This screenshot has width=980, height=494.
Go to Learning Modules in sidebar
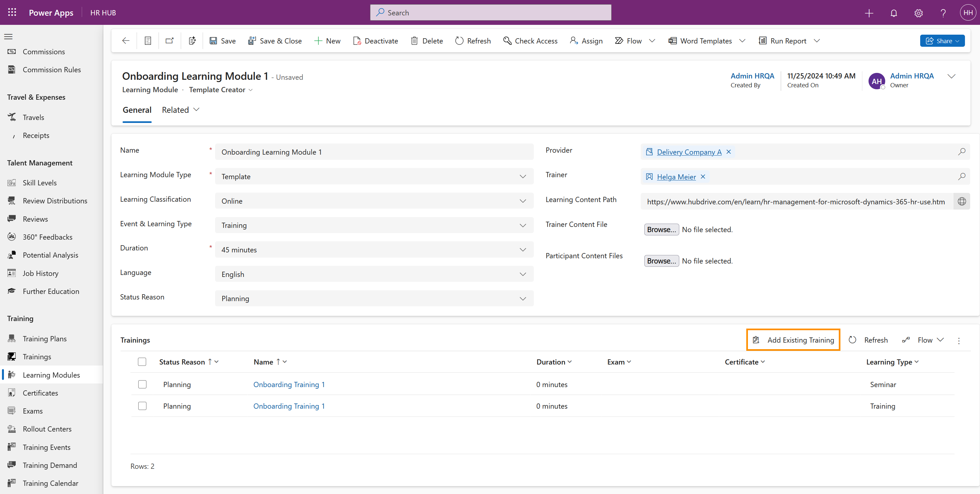(x=52, y=375)
